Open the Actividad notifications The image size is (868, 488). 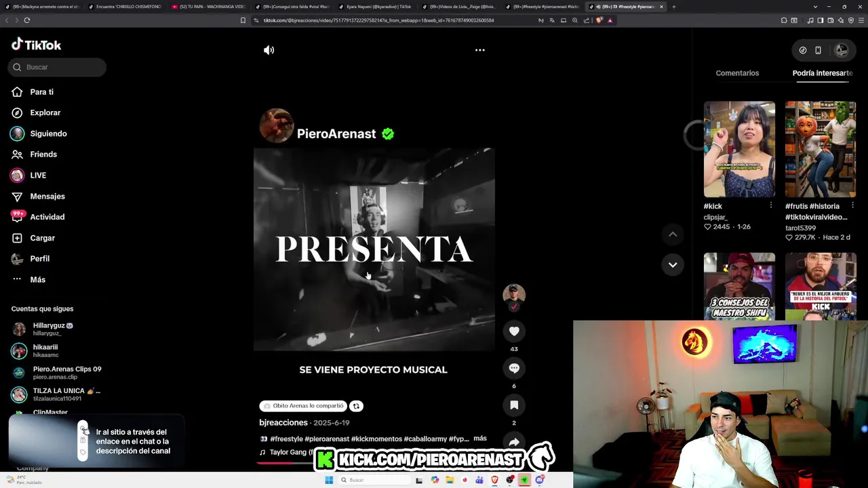tap(47, 217)
